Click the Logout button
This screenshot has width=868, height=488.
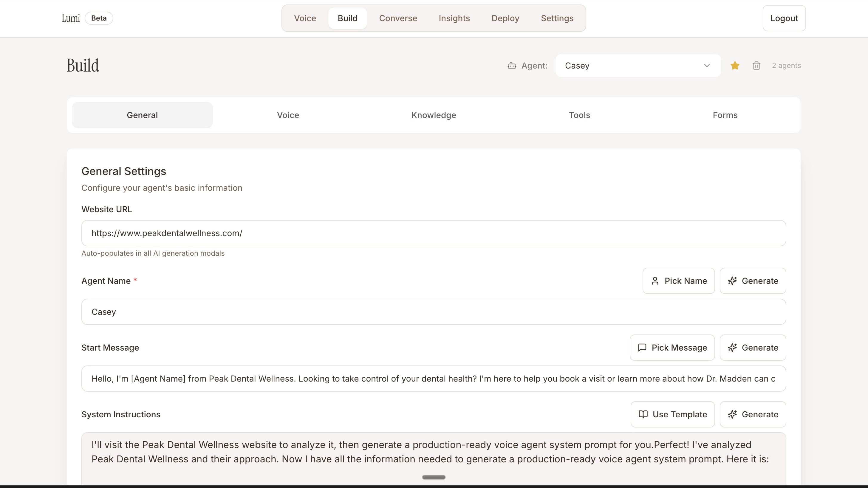(784, 18)
